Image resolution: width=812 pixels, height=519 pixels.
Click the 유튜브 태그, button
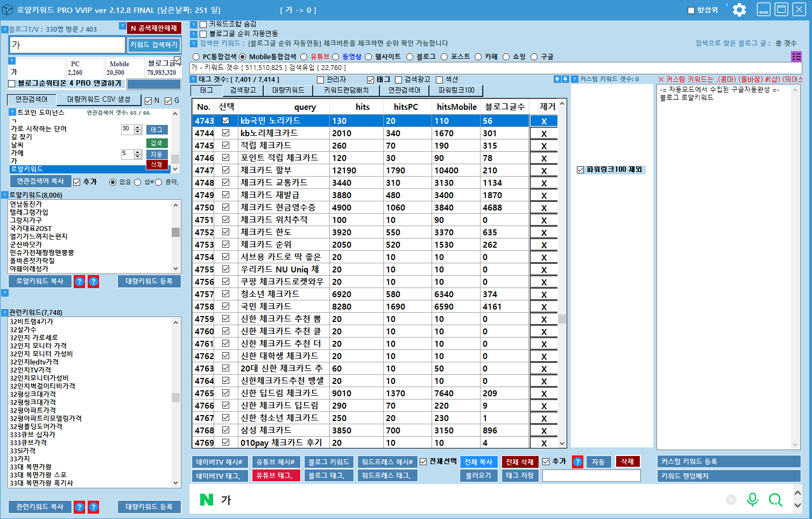tap(276, 475)
